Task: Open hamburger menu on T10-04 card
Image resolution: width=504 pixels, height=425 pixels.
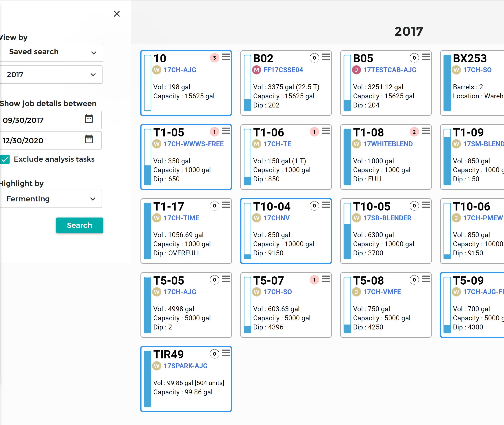Action: (326, 205)
